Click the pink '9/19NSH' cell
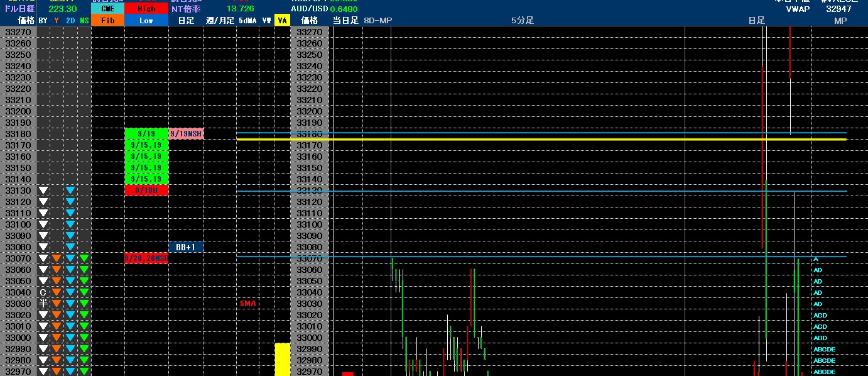This screenshot has height=376, width=868. point(187,134)
